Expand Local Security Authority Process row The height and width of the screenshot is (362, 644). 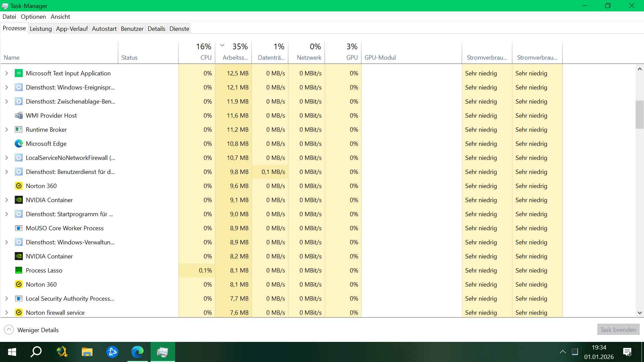point(6,299)
